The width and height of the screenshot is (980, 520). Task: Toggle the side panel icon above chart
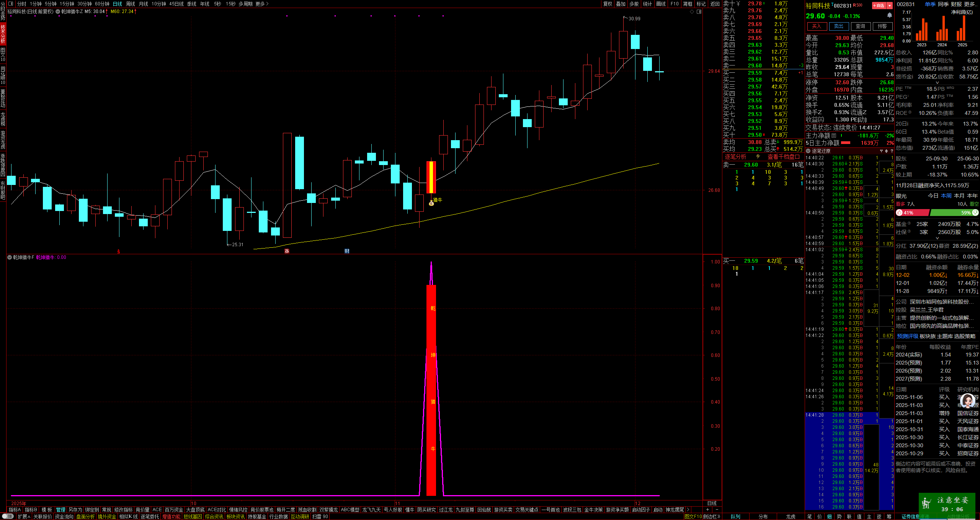coord(699,12)
